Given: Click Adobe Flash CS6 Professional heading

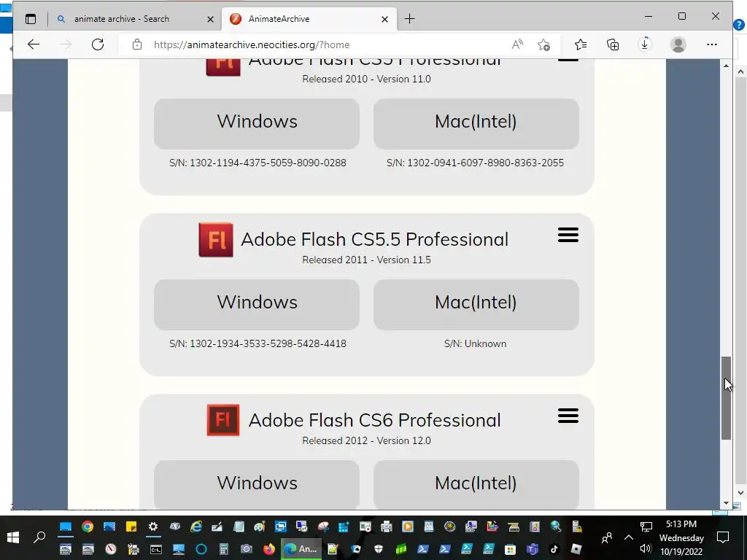Looking at the screenshot, I should (374, 420).
